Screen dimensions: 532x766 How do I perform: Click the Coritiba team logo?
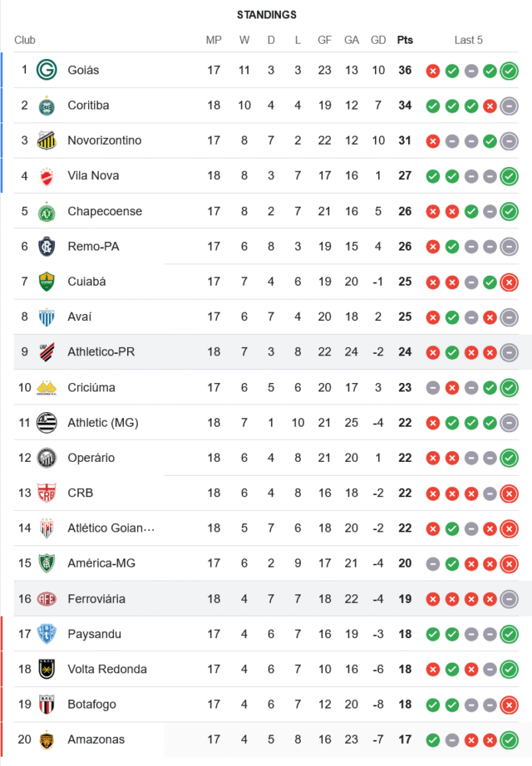[47, 106]
